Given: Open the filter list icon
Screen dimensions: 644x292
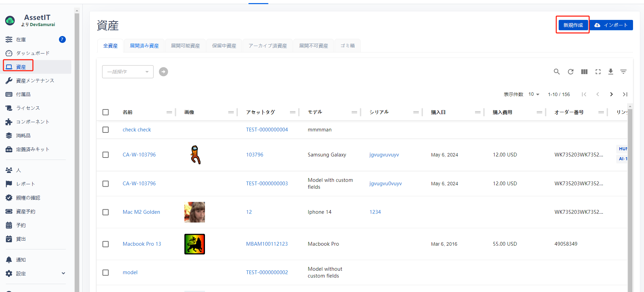Looking at the screenshot, I should point(623,72).
